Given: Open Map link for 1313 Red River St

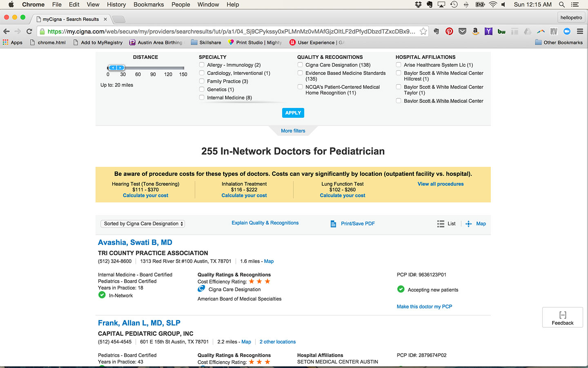Looking at the screenshot, I should coord(269,261).
